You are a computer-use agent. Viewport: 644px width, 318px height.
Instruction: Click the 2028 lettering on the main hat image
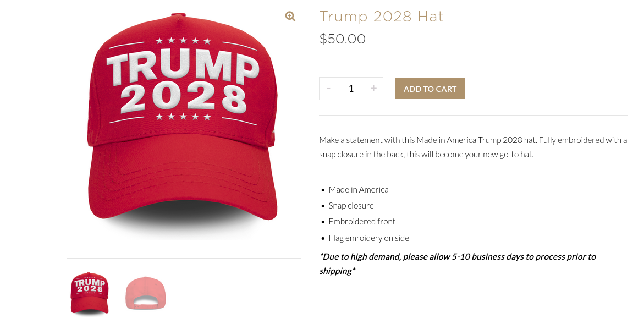tap(183, 98)
